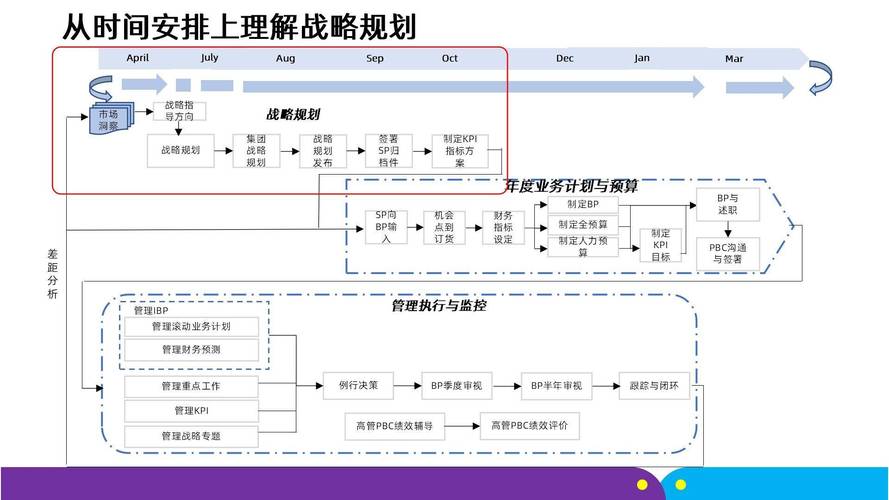Select the vertical 差距分析 label
Screen dimensions: 889x500
coord(52,274)
